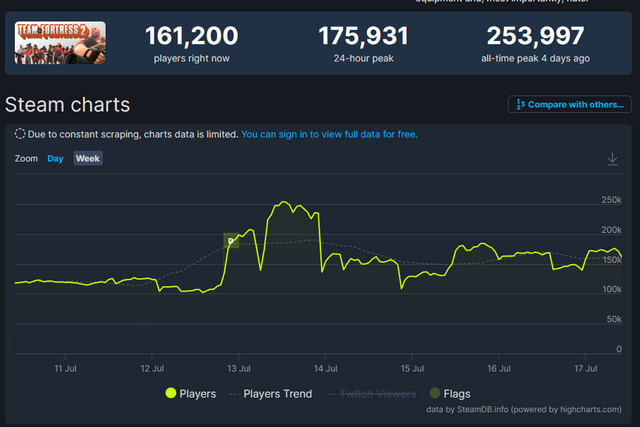
Task: Hide the Flags series via legend label
Action: click(x=456, y=394)
